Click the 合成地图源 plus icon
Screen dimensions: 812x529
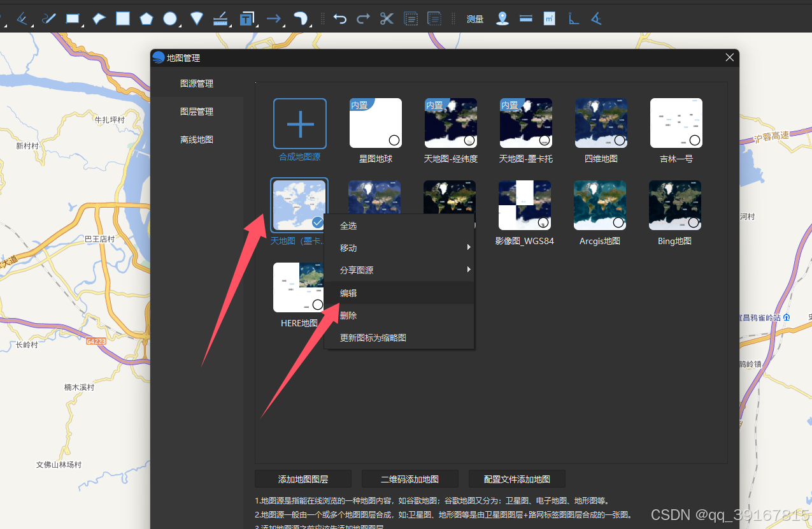(x=300, y=124)
